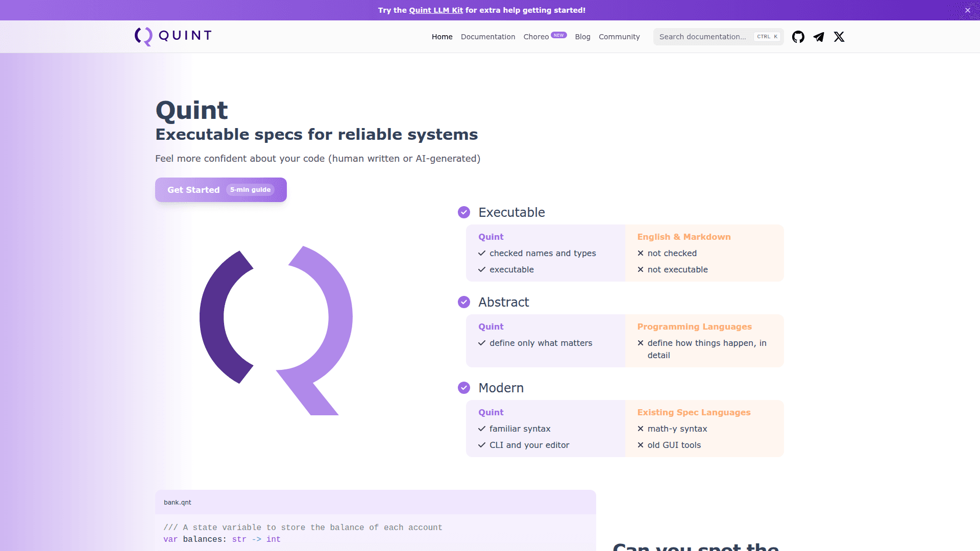This screenshot has width=980, height=551.
Task: Open the X (Twitter) profile icon
Action: pyautogui.click(x=839, y=37)
